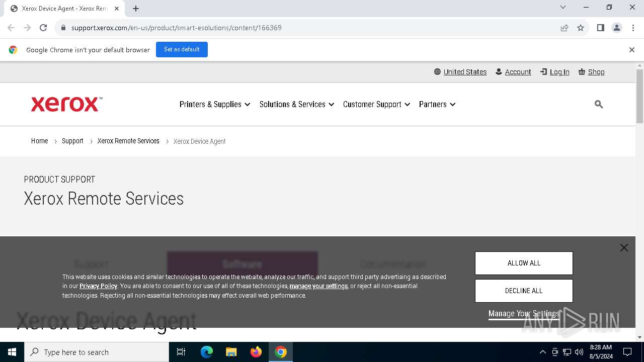
Task: Go back to previous page
Action: 11,28
